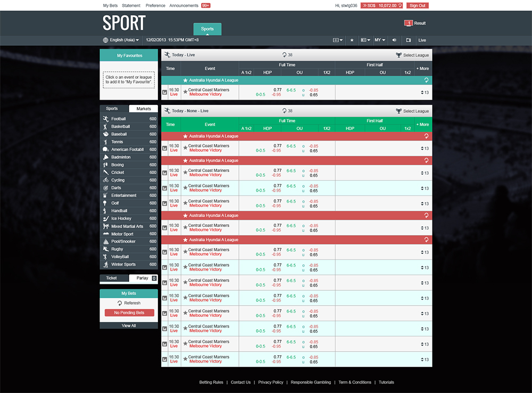Refresh the teal Australia Hyundai A League row
Screen dimensions: 532x393
click(x=427, y=80)
